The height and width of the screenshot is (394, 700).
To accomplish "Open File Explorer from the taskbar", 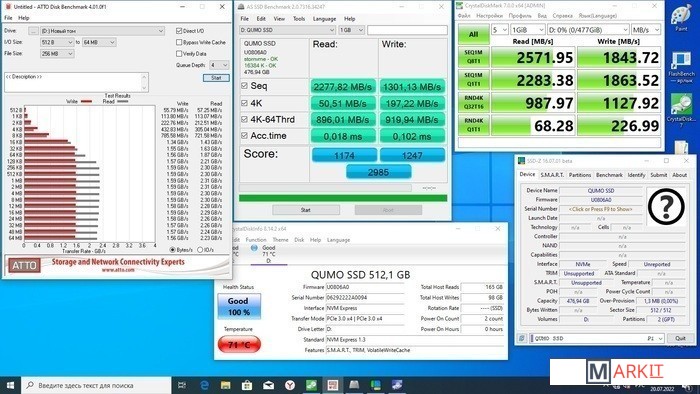I will [x=225, y=385].
